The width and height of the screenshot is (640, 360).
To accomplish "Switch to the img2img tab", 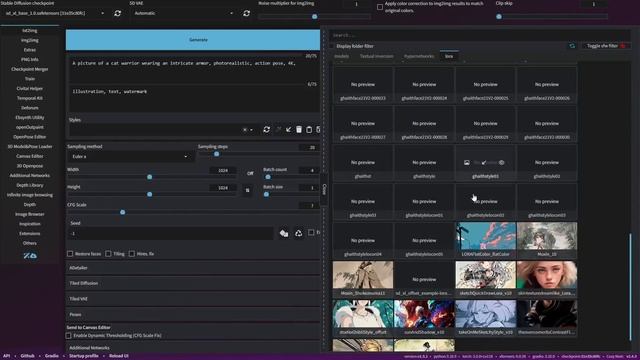I will tap(30, 40).
